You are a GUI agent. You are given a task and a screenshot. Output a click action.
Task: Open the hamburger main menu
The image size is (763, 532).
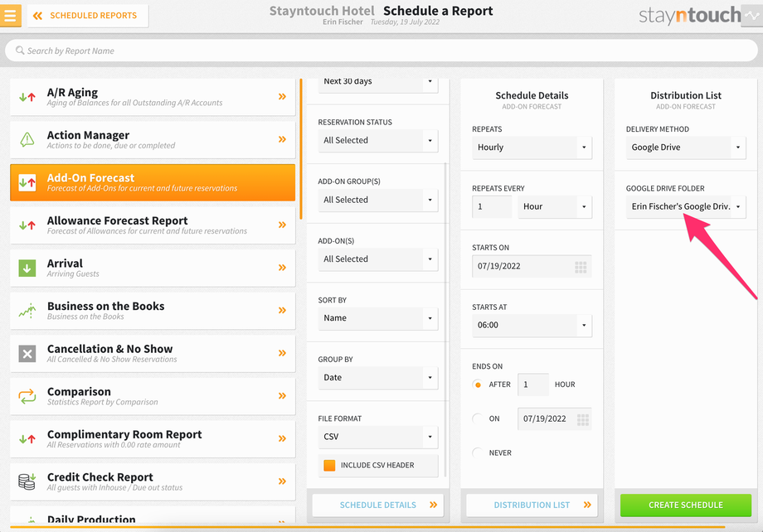coord(10,16)
